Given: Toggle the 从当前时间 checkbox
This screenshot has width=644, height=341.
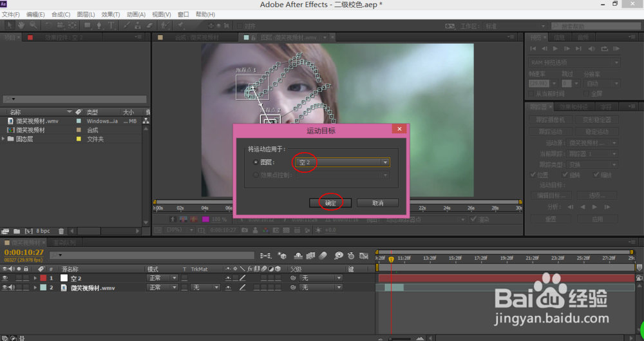Looking at the screenshot, I should [x=531, y=93].
